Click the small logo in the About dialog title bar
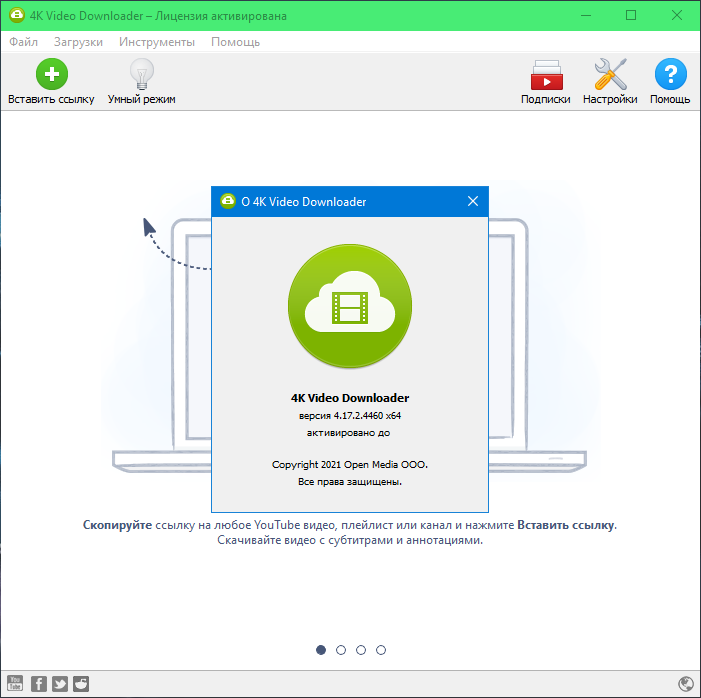The height and width of the screenshot is (698, 701). (228, 201)
